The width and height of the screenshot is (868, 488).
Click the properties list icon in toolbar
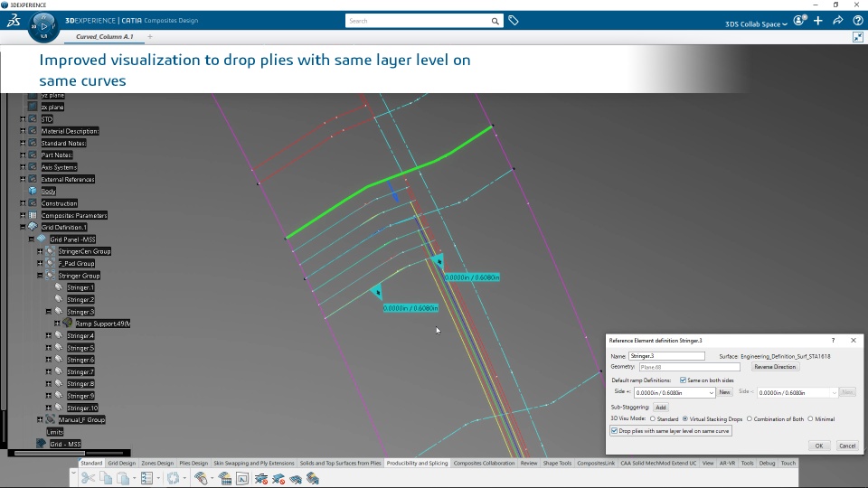point(146,478)
